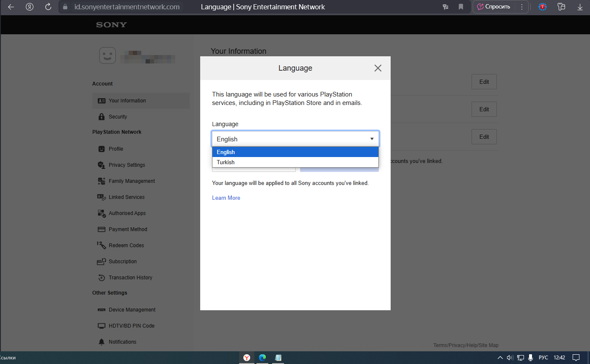Click the Subscription icon
590x364 pixels.
102,262
